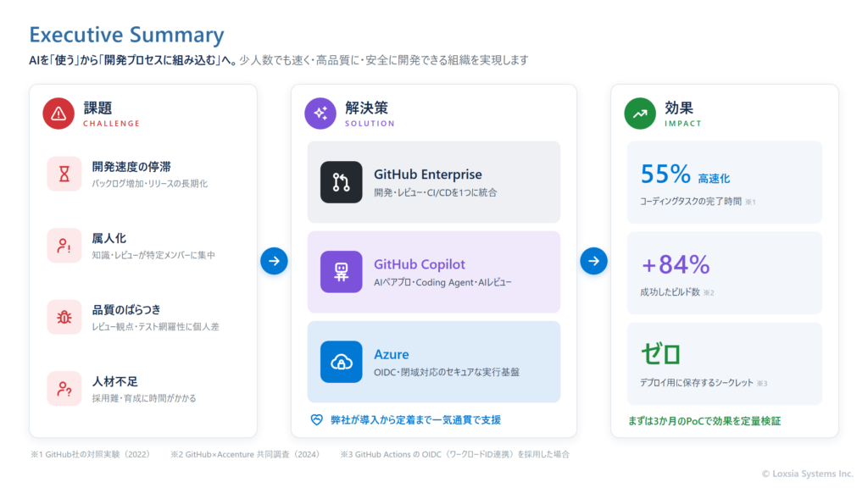Click the text OIDC・閉域対応のセキュアな実行基盤
868x488 pixels.
coord(447,373)
